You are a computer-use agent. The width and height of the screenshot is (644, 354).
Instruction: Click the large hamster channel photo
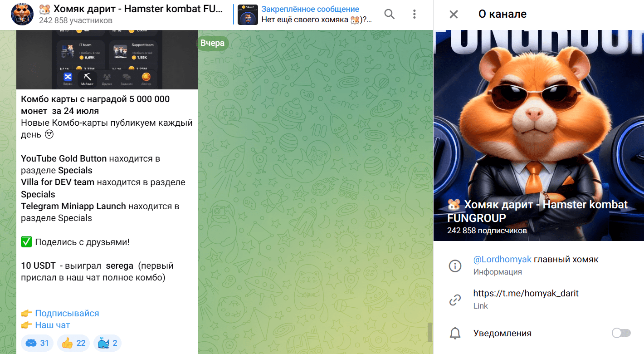pyautogui.click(x=539, y=135)
